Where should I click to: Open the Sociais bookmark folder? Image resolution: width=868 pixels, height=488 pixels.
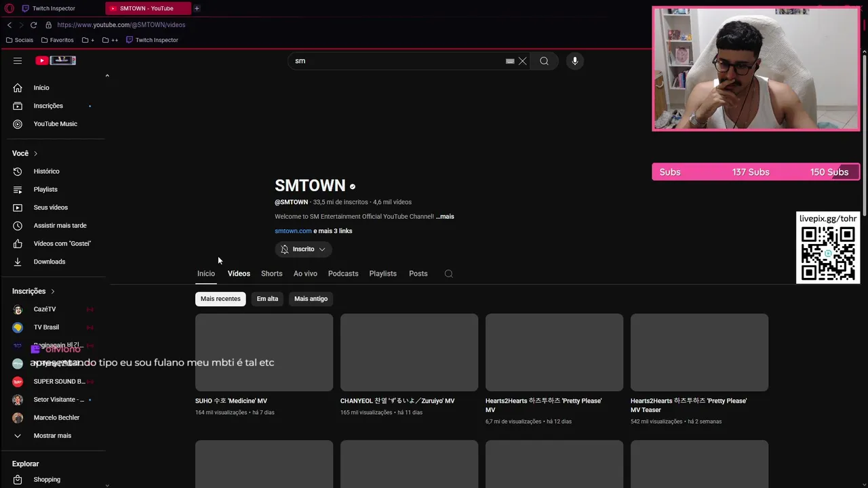[x=19, y=40]
